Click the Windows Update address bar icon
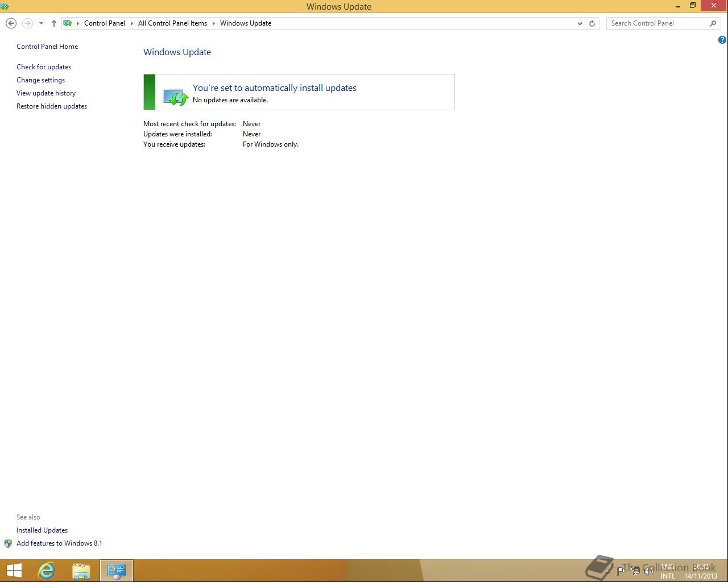Image resolution: width=728 pixels, height=582 pixels. coord(68,23)
